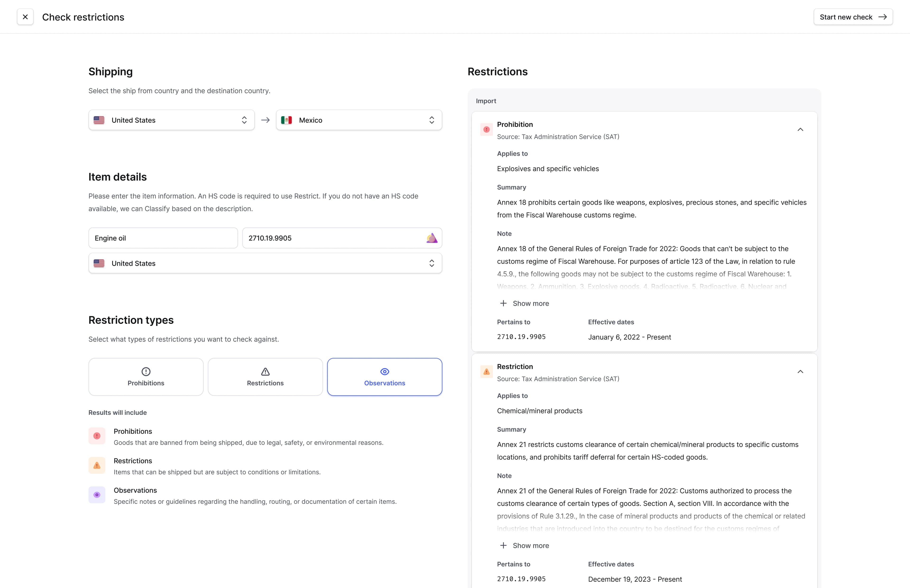This screenshot has width=910, height=588.
Task: Open the ship-from United States dropdown
Action: click(x=172, y=120)
